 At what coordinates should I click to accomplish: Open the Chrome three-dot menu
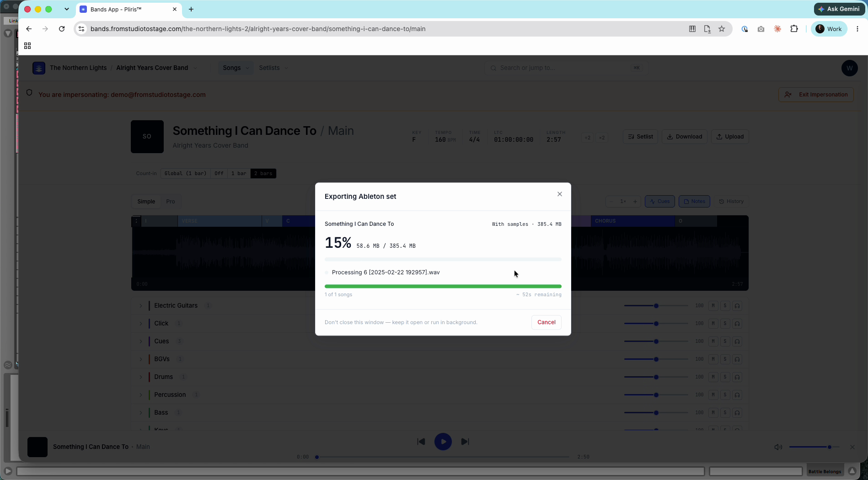pyautogui.click(x=857, y=29)
